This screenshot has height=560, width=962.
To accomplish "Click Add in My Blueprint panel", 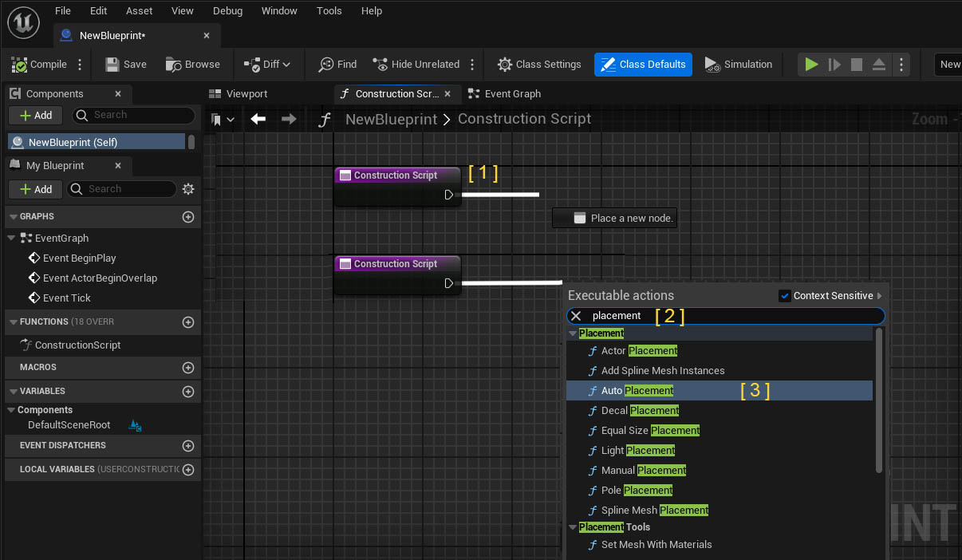I will pos(36,189).
